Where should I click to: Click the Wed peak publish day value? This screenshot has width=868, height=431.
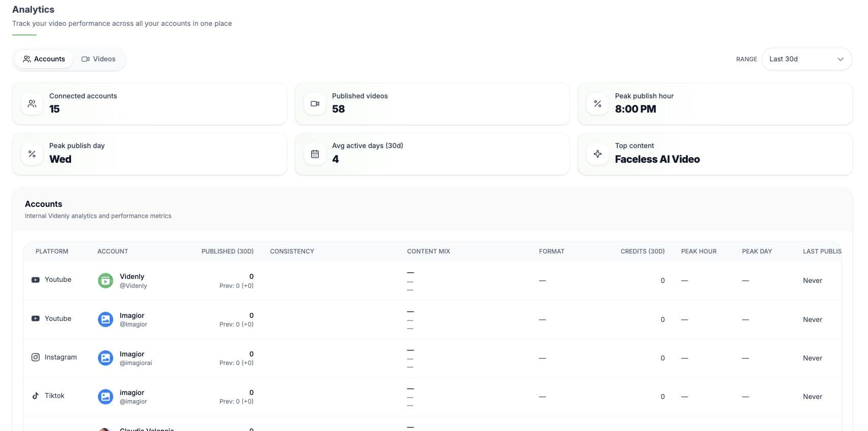[60, 159]
